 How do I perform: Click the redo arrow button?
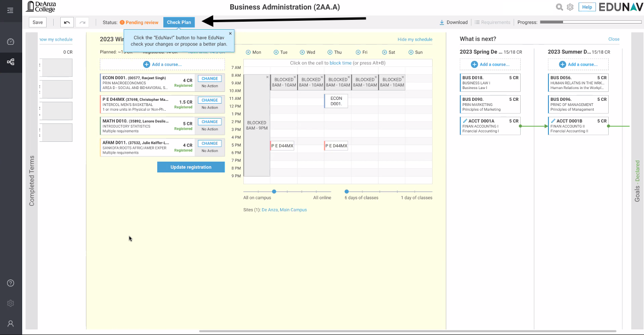pyautogui.click(x=82, y=22)
